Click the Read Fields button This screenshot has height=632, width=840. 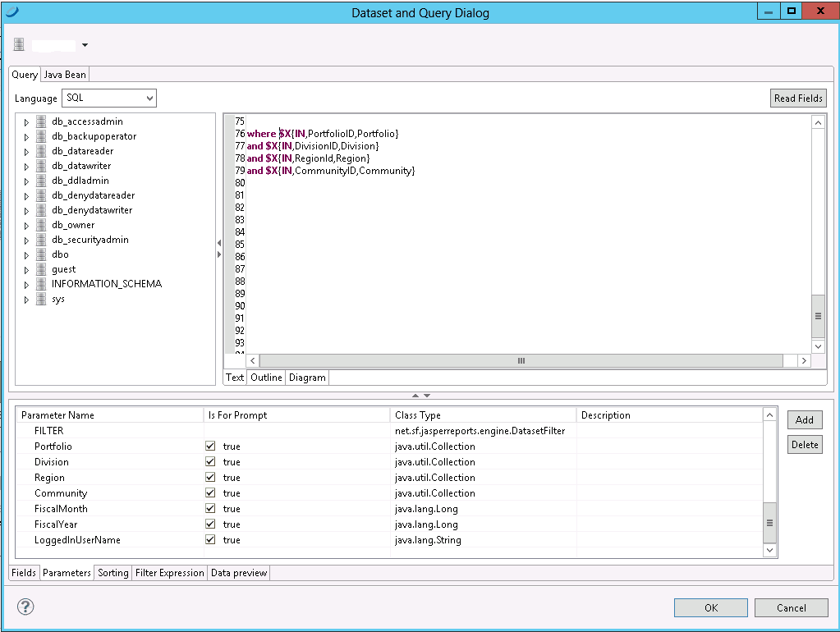pos(797,98)
